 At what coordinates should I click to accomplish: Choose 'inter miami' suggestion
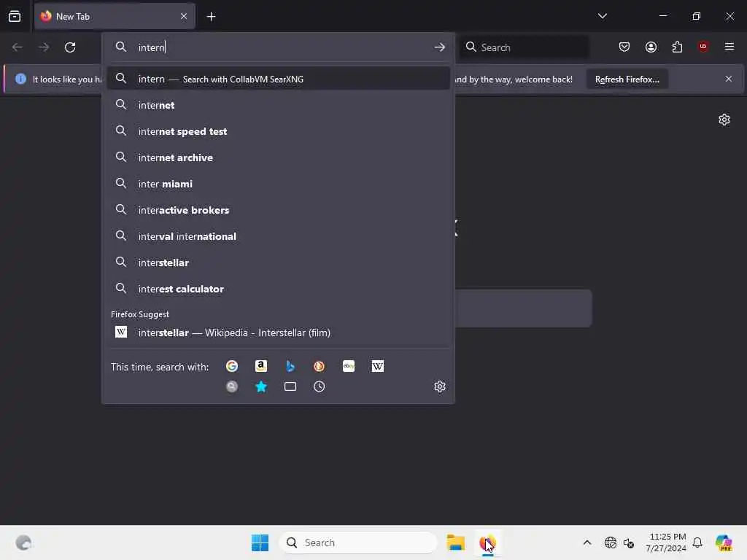(278, 183)
